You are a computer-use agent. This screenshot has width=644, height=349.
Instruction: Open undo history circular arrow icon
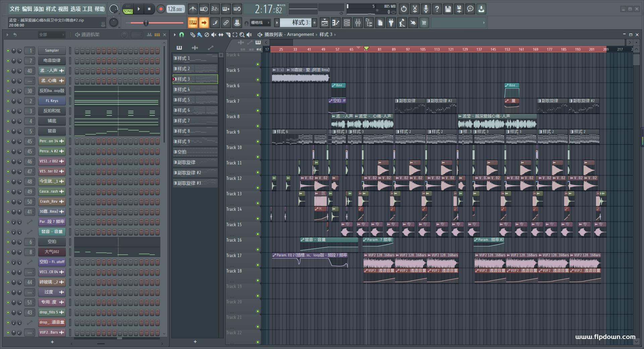point(404,9)
